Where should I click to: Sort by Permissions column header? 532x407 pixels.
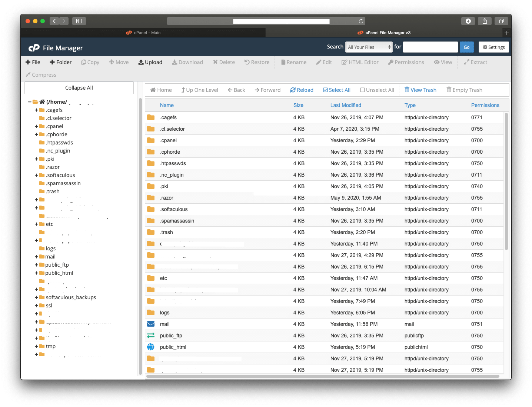[485, 105]
